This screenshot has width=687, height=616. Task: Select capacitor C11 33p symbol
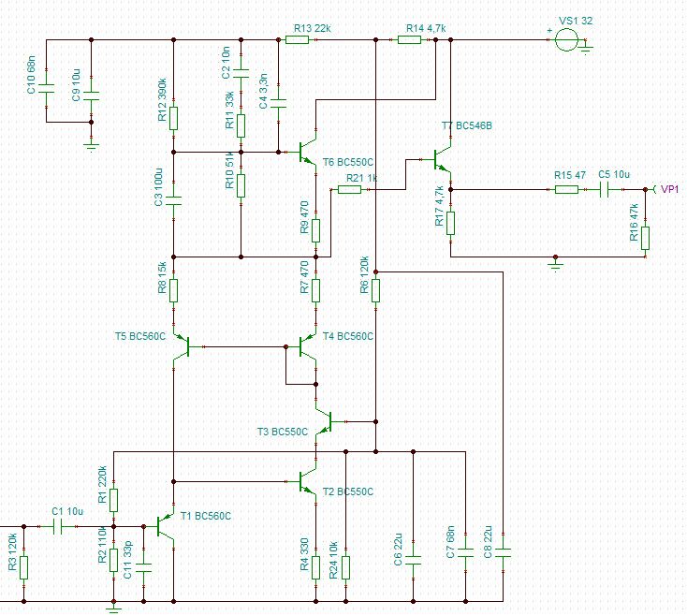point(143,568)
